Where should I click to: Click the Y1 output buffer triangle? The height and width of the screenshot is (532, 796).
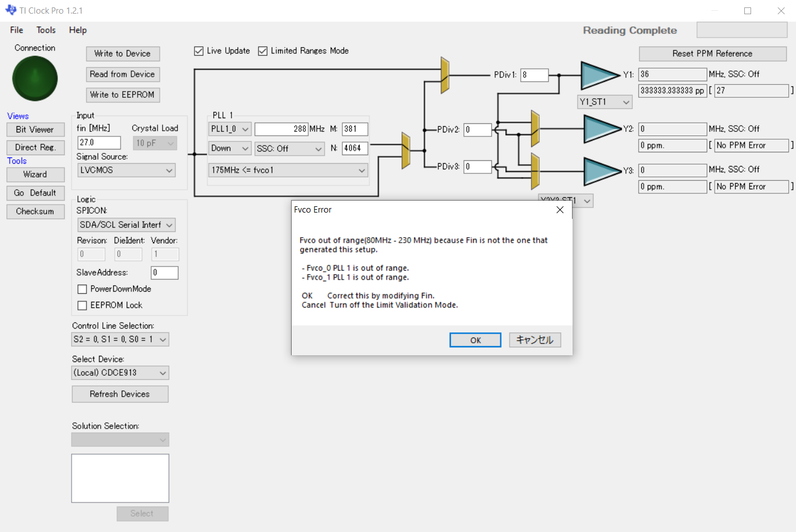coord(600,75)
